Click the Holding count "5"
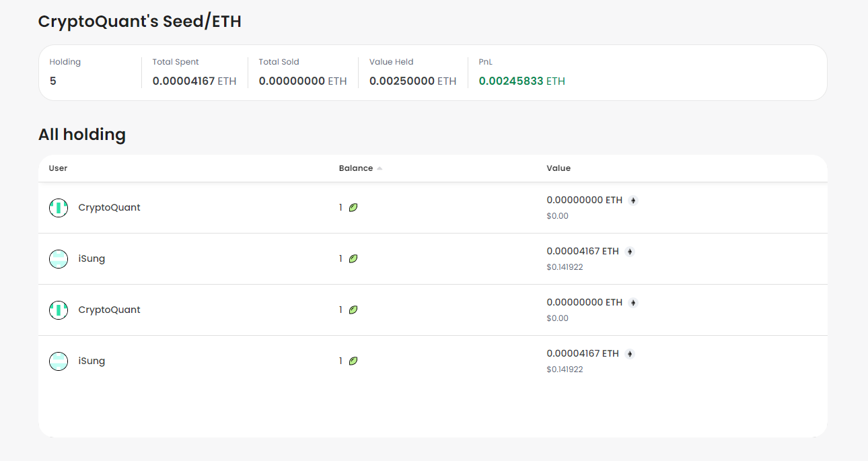 53,81
